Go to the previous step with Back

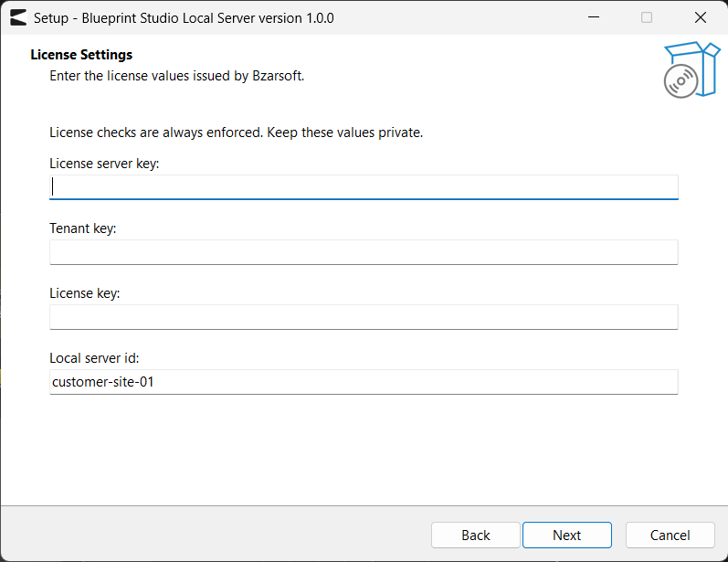(x=475, y=535)
